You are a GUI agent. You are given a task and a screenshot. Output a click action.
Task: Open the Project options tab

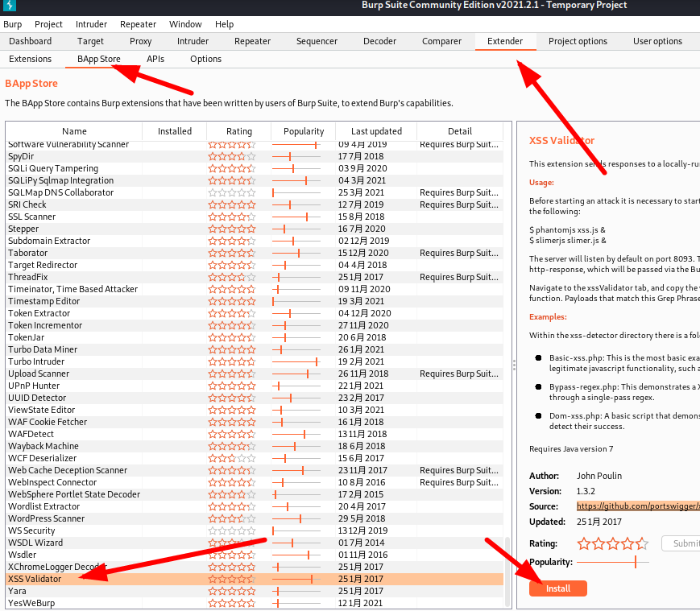578,41
